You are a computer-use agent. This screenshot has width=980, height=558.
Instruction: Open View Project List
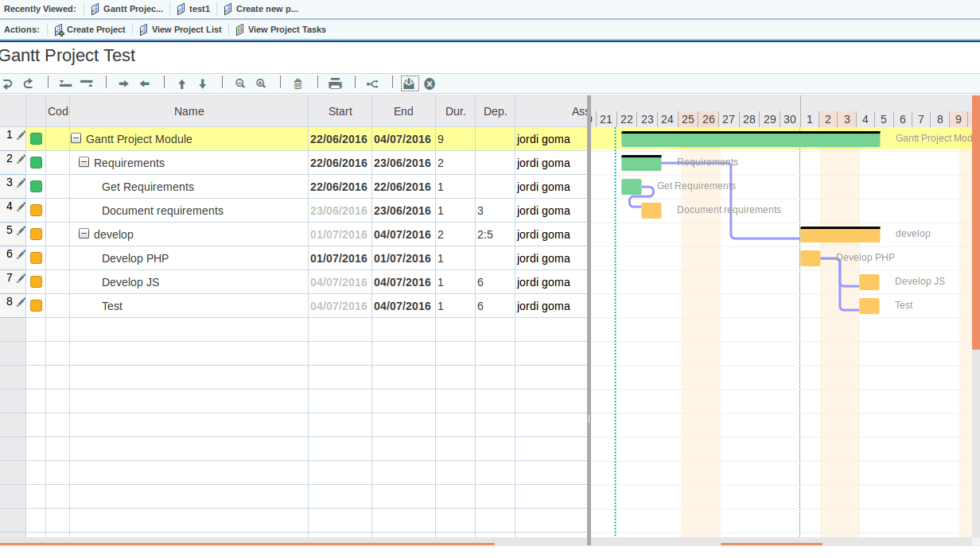[181, 29]
